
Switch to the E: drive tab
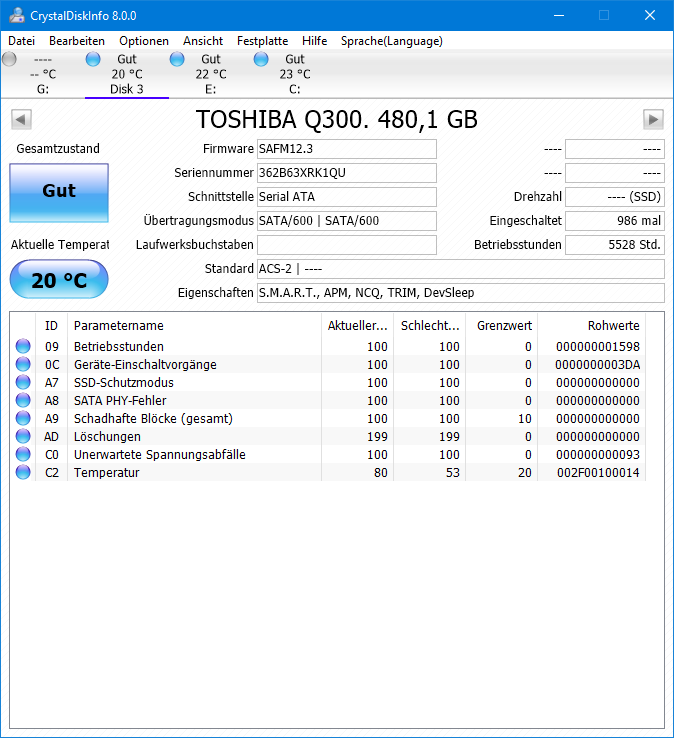pos(210,74)
